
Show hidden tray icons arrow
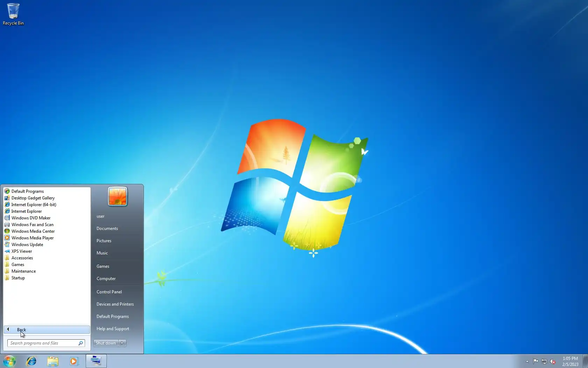point(527,361)
